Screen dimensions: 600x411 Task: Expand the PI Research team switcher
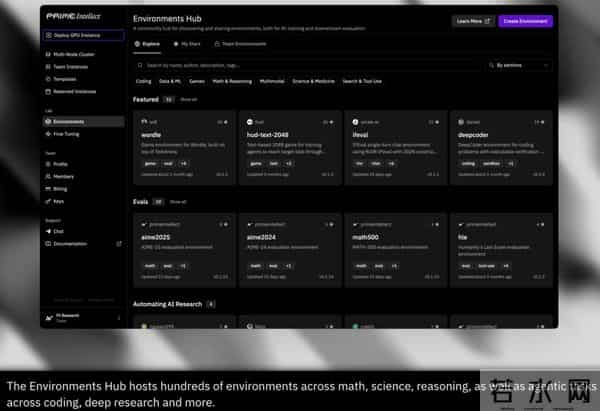[119, 319]
